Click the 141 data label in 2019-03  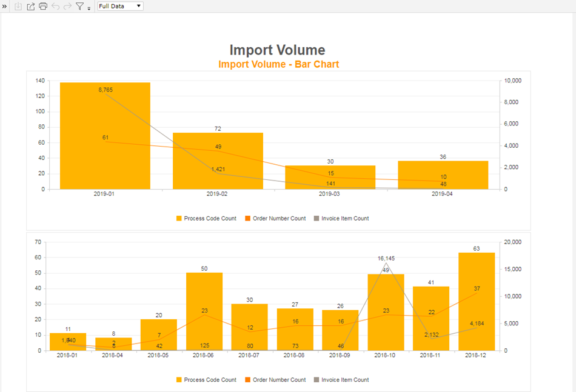pos(330,184)
